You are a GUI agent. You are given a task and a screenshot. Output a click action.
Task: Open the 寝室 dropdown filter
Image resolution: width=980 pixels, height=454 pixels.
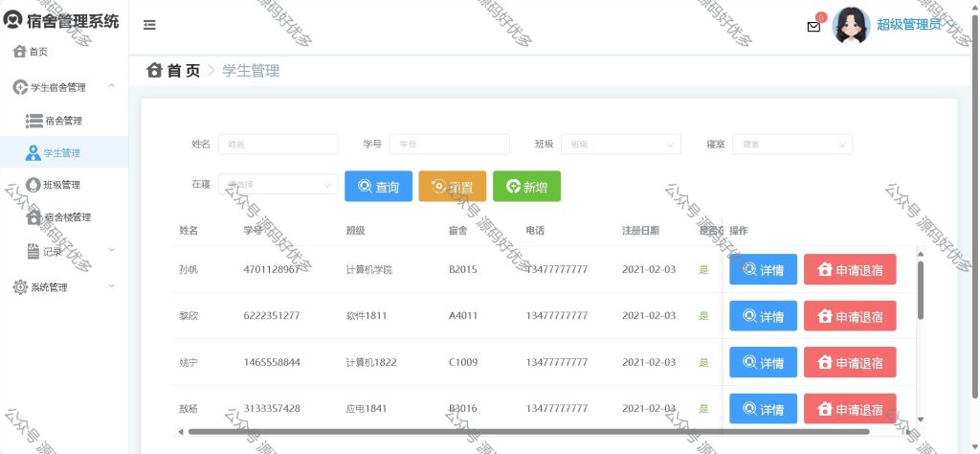(x=791, y=144)
